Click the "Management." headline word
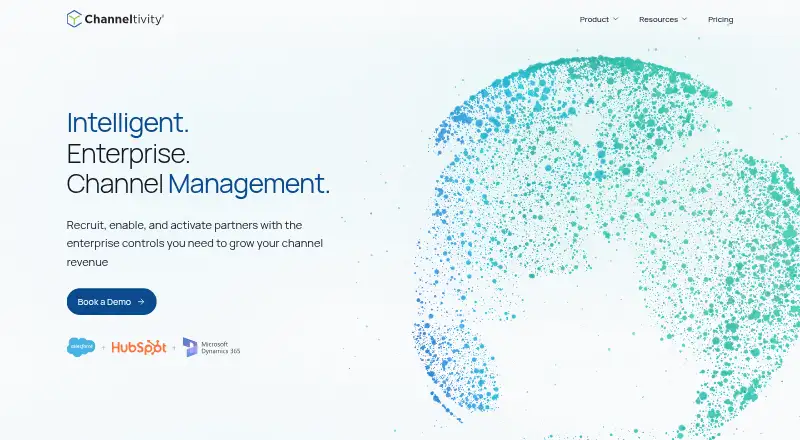 (249, 184)
